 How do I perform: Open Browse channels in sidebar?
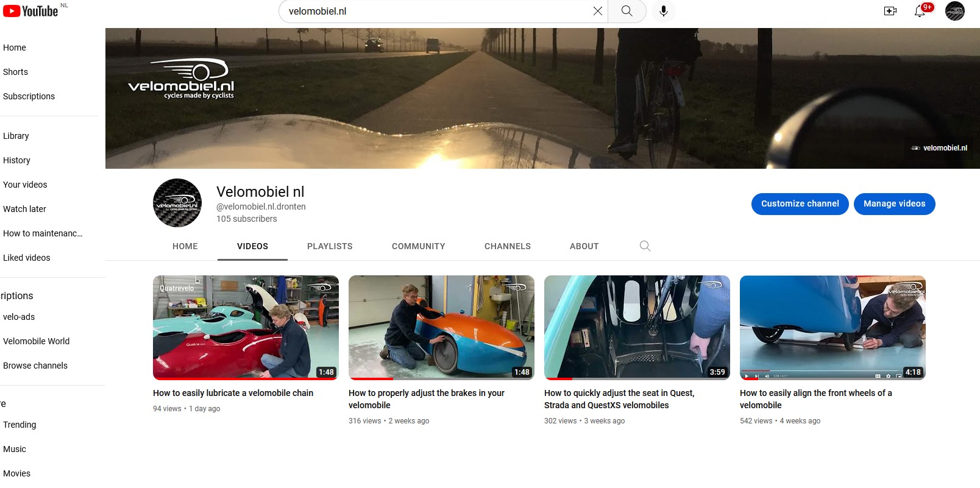(x=35, y=366)
